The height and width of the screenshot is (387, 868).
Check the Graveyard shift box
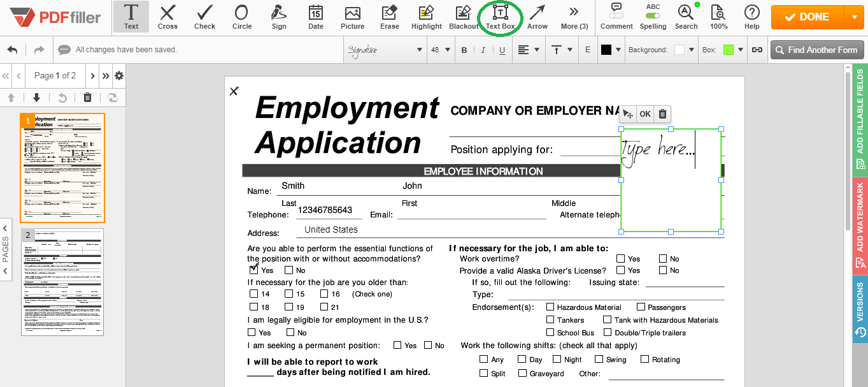(522, 374)
